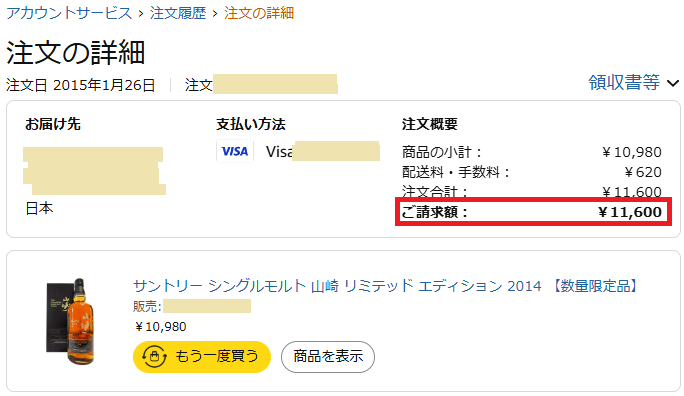Image resolution: width=684 pixels, height=396 pixels.
Task: Select the 注文の詳細 page heading
Action: tap(75, 53)
